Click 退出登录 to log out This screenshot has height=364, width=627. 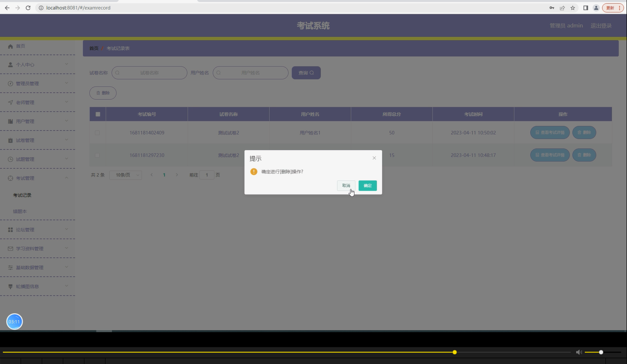tap(601, 26)
